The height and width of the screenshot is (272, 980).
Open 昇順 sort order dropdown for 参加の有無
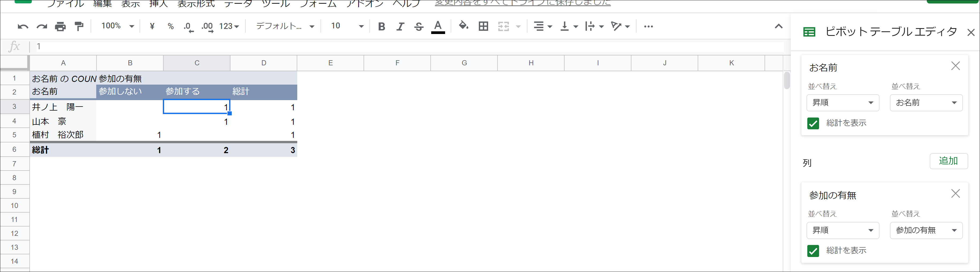pos(843,231)
